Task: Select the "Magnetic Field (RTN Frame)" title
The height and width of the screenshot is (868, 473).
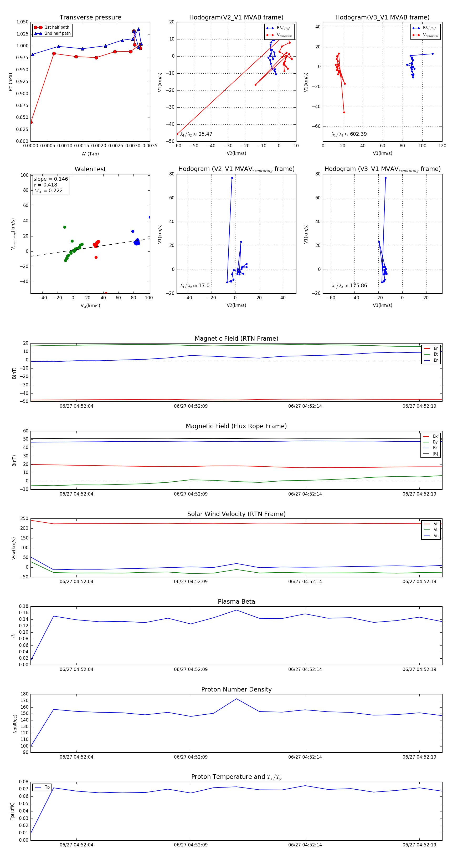Action: [236, 338]
